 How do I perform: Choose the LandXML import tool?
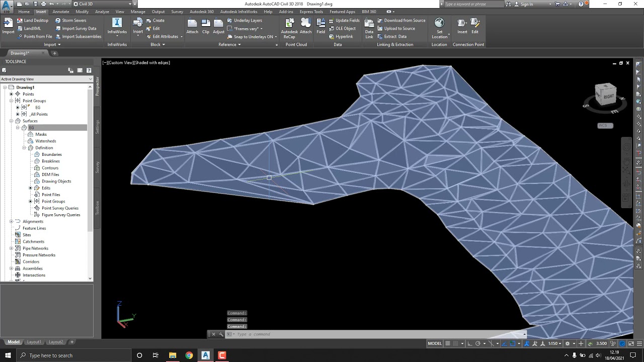pyautogui.click(x=29, y=29)
